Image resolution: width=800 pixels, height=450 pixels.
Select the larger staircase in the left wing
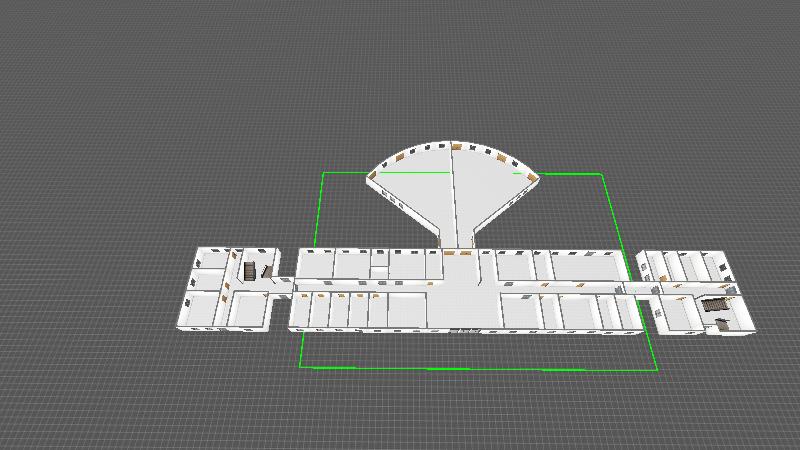coord(250,271)
